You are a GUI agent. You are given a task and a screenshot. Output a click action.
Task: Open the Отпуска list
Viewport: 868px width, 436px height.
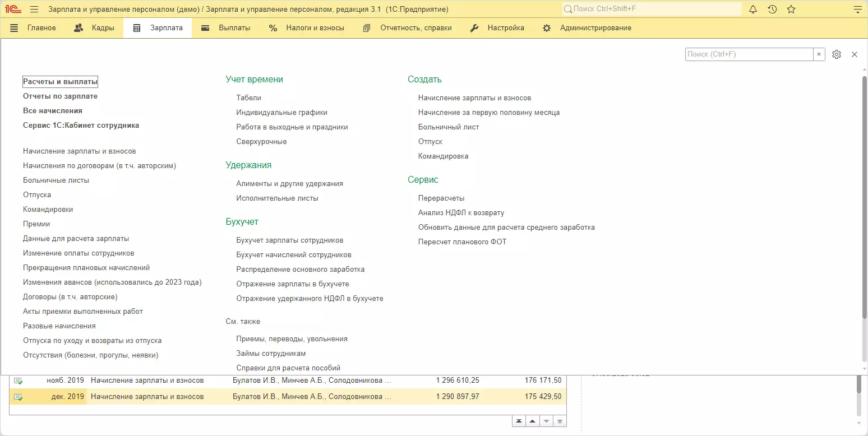coord(37,195)
